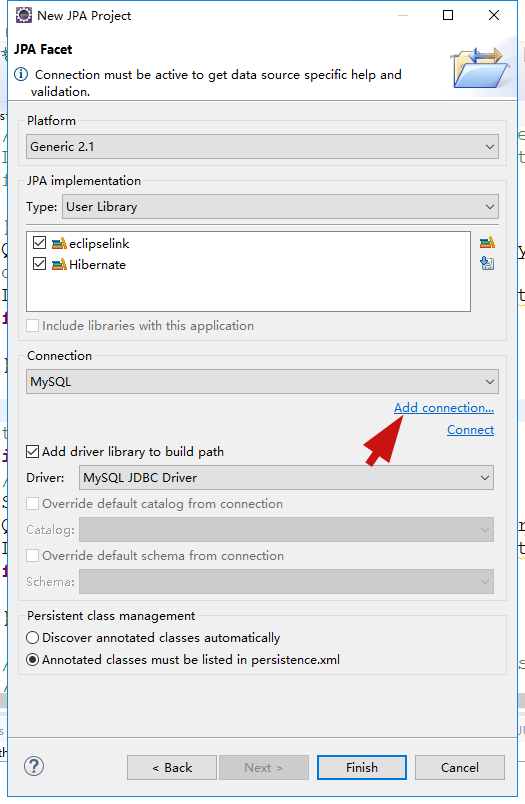Image resolution: width=525 pixels, height=804 pixels.
Task: Select Discover annotated classes automatically
Action: coord(32,637)
